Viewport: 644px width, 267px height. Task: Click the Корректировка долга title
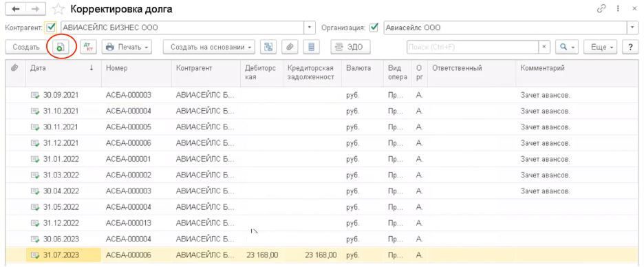[122, 9]
